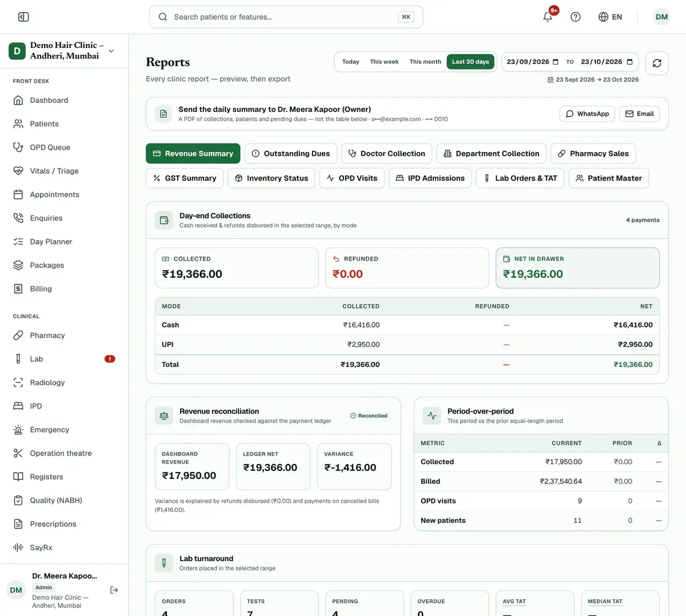Open the EN language selector
Viewport: 686px width, 616px height.
610,17
